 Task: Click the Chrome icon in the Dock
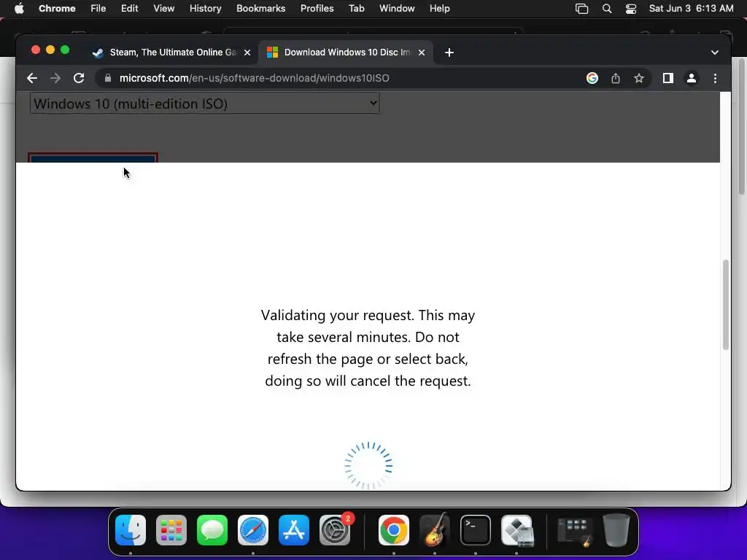(393, 530)
